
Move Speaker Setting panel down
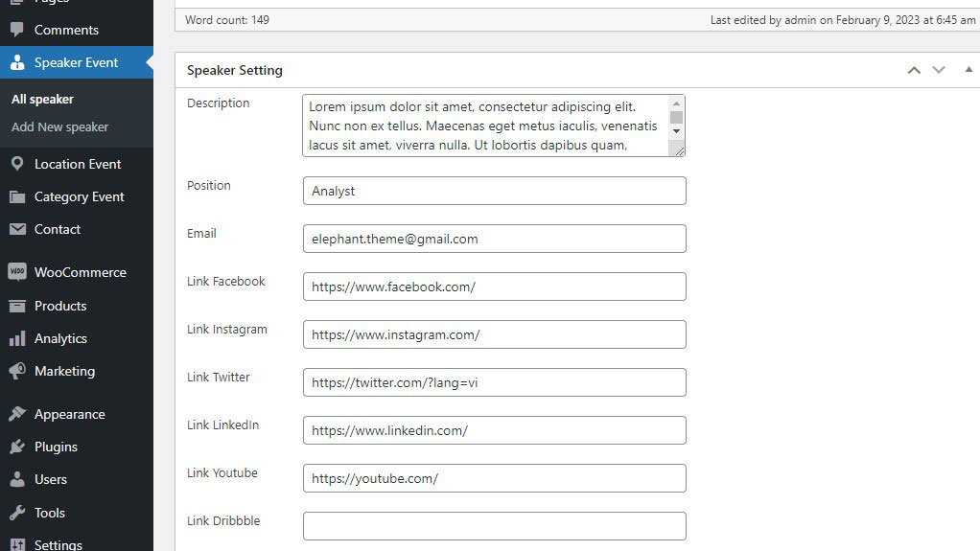[x=939, y=70]
